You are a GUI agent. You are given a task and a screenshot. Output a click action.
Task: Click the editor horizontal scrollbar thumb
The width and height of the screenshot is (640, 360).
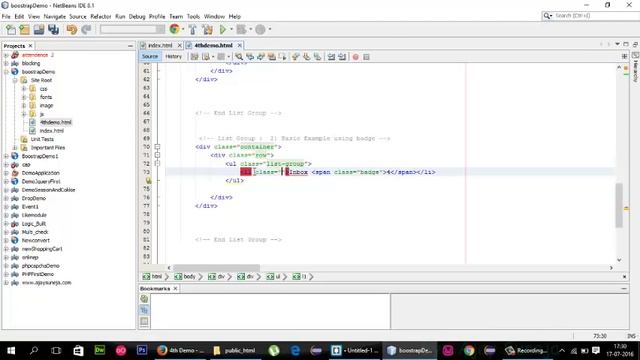coord(216,268)
